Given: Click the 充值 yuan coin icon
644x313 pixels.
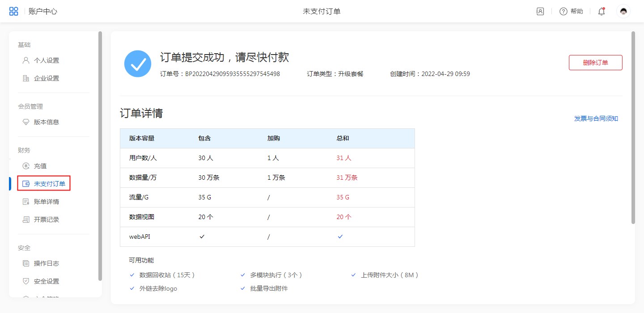Looking at the screenshot, I should [x=26, y=166].
